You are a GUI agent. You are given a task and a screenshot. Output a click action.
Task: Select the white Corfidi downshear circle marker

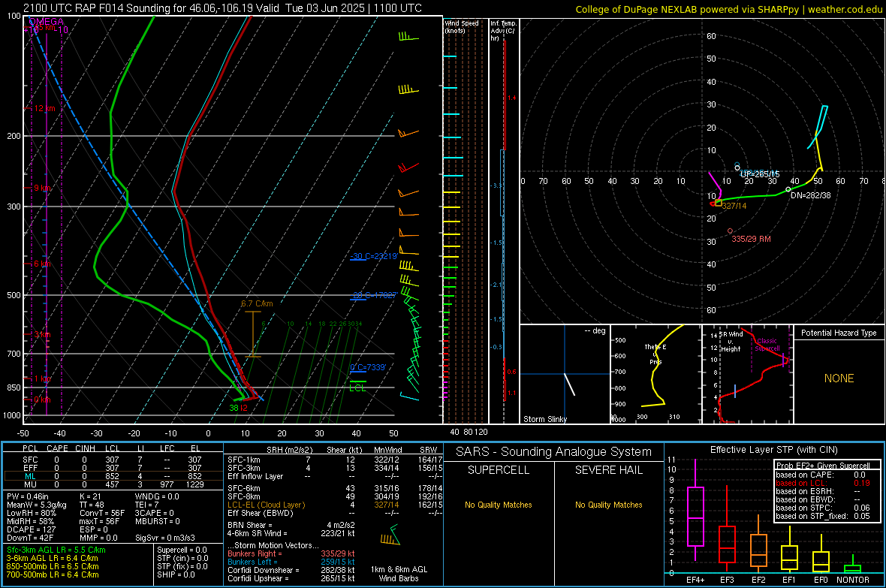pos(788,189)
